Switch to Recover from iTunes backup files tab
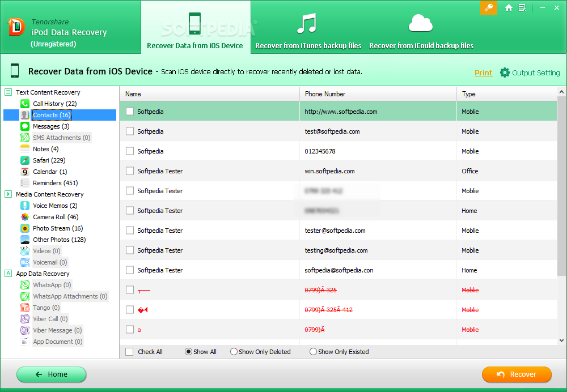Screen dimensions: 567x392 pyautogui.click(x=308, y=30)
